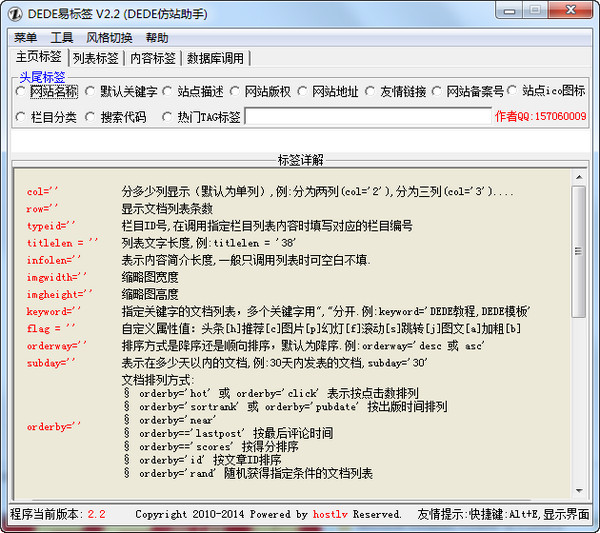Select the 网站名称 radio button
The width and height of the screenshot is (600, 533).
click(x=21, y=91)
